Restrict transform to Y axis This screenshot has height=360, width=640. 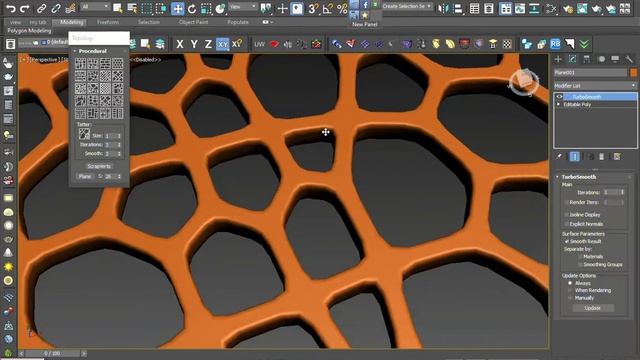click(194, 44)
